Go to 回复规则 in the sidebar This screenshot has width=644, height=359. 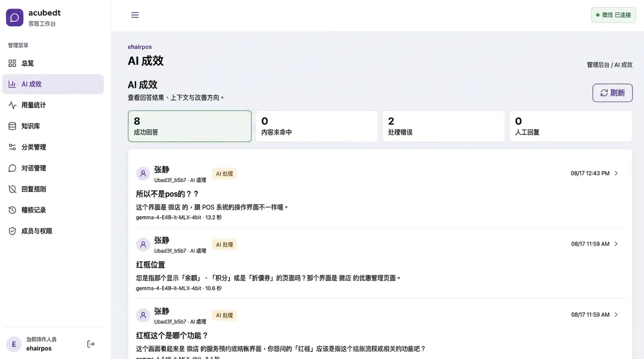pos(53,189)
